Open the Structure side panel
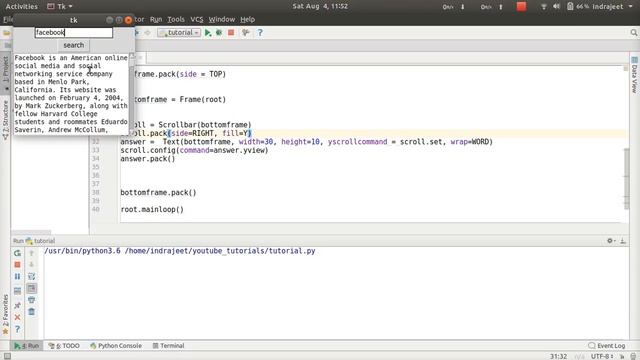640x360 pixels. pos(5,120)
